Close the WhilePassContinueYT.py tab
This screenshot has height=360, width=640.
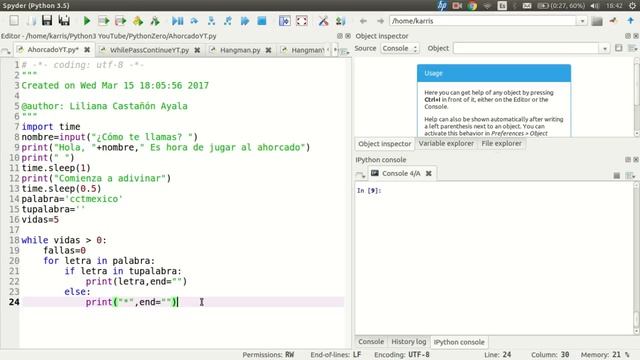pos(197,50)
